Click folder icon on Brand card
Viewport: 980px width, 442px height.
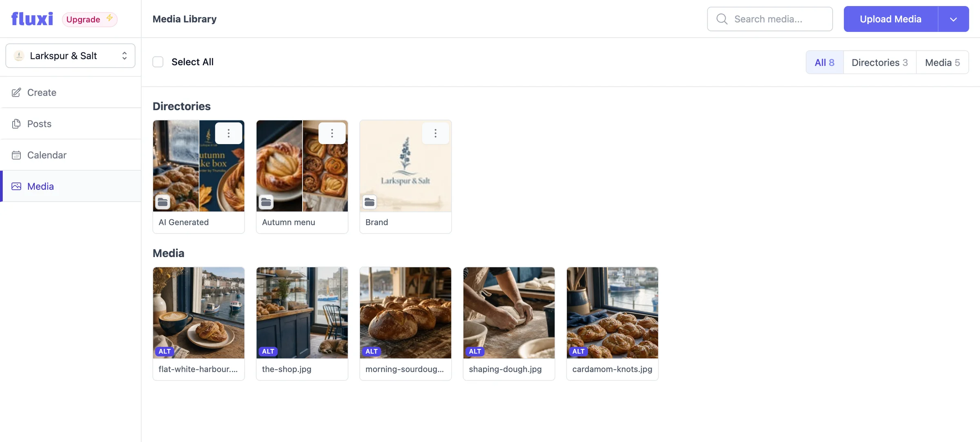[370, 202]
